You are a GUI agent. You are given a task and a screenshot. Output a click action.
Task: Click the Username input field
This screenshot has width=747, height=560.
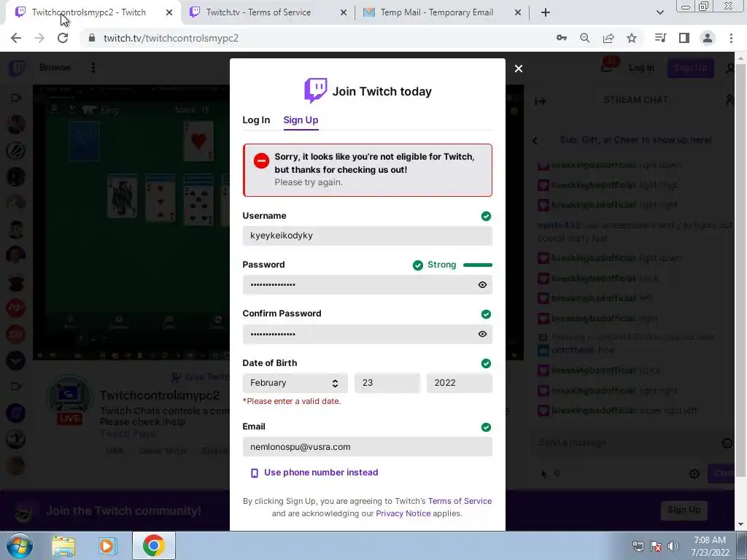[367, 236]
